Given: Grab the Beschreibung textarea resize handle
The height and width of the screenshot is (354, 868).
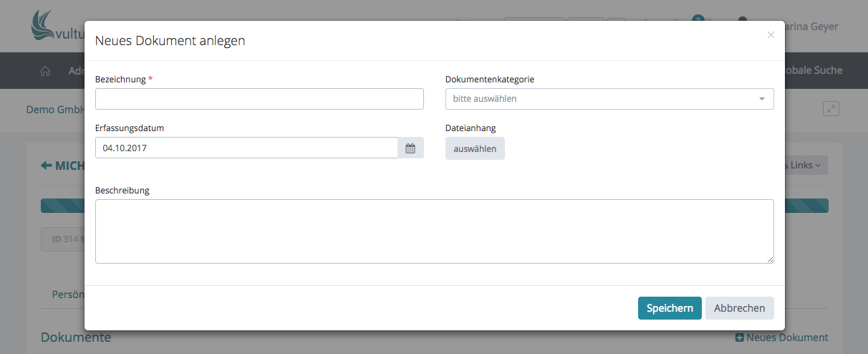Looking at the screenshot, I should point(770,259).
